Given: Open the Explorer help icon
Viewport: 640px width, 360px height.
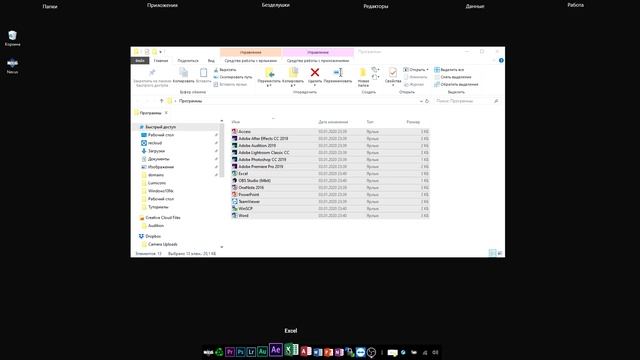Looking at the screenshot, I should (501, 60).
